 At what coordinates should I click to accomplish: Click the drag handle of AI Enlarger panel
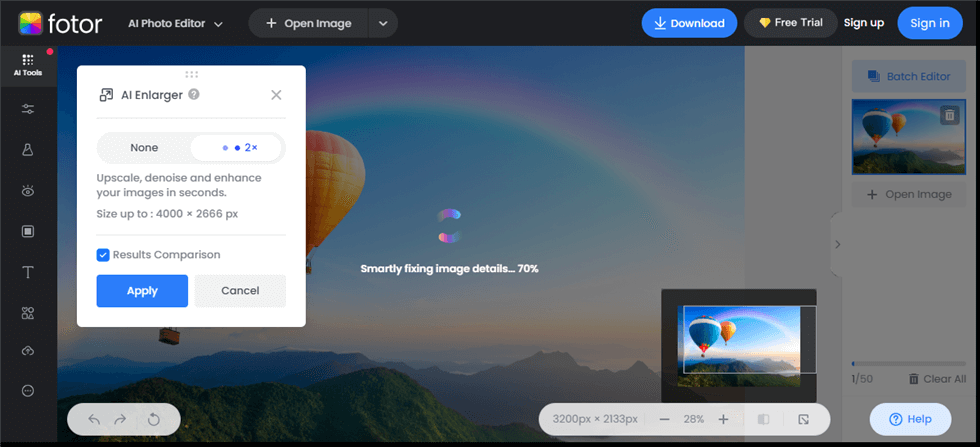[x=191, y=74]
